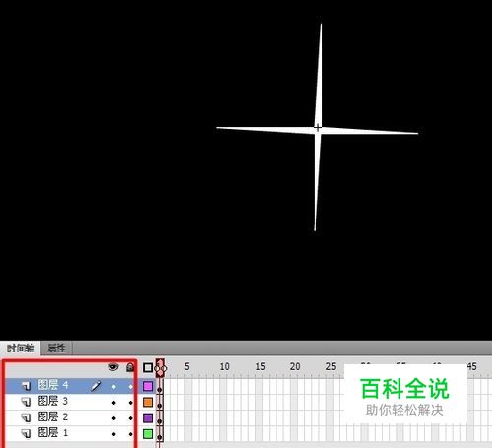Click frame number 15 on the timeline ruler

pos(260,366)
